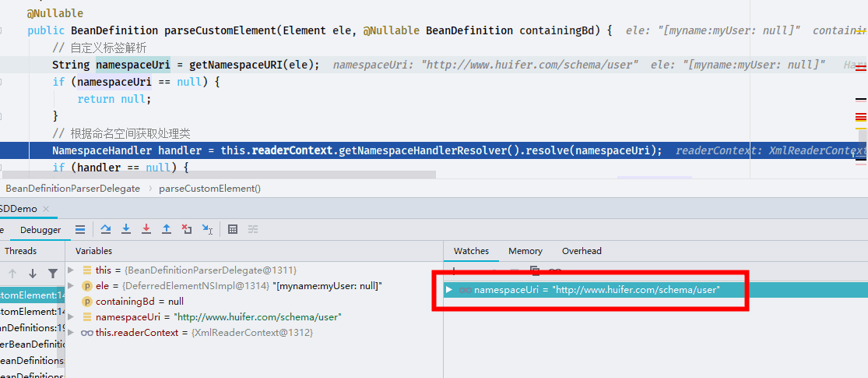Click BeanDefinitionParserDelegate in the breadcrumb
Screen dimensions: 868x378
pyautogui.click(x=72, y=189)
